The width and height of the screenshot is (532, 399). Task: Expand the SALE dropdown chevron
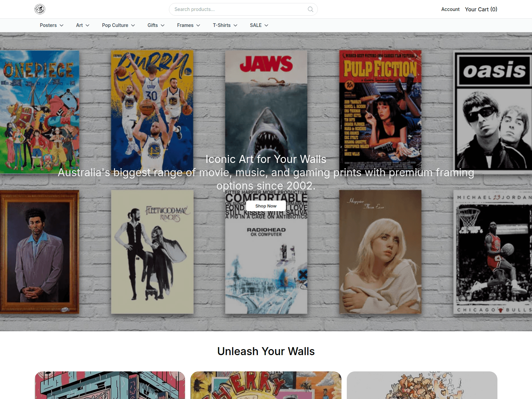tap(266, 25)
